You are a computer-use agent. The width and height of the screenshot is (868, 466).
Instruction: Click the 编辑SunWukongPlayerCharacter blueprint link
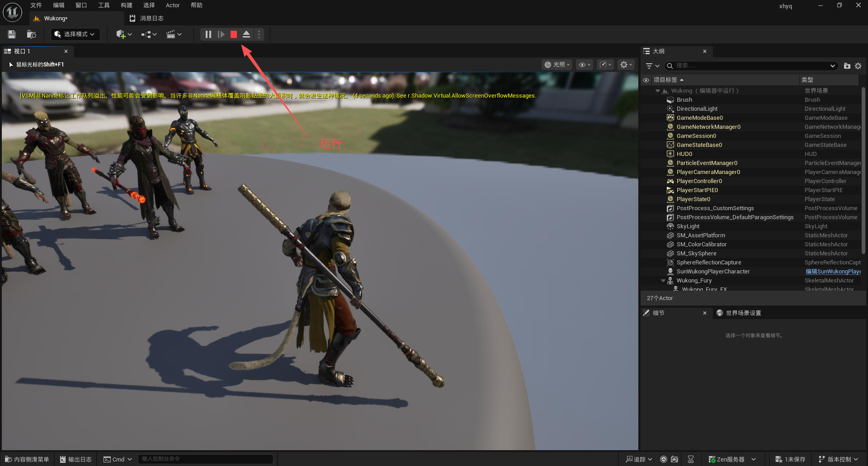(833, 272)
